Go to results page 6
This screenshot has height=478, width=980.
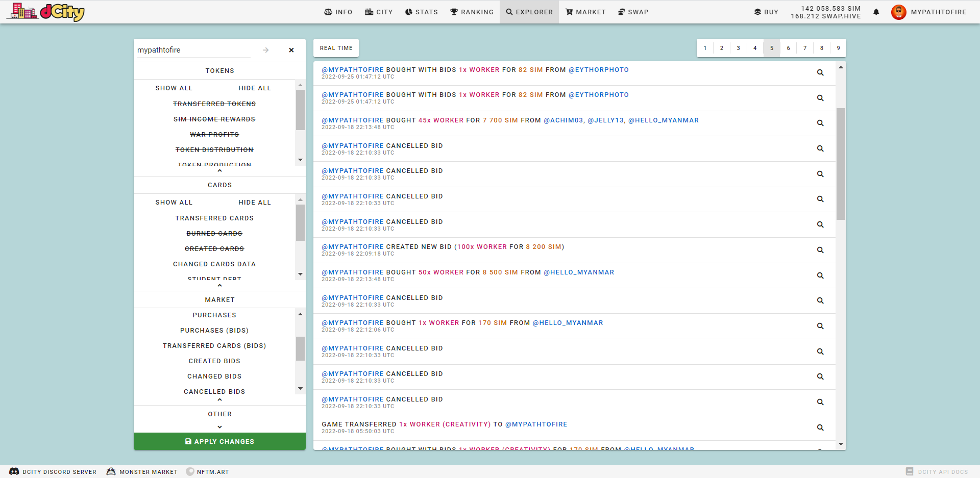[x=788, y=48]
